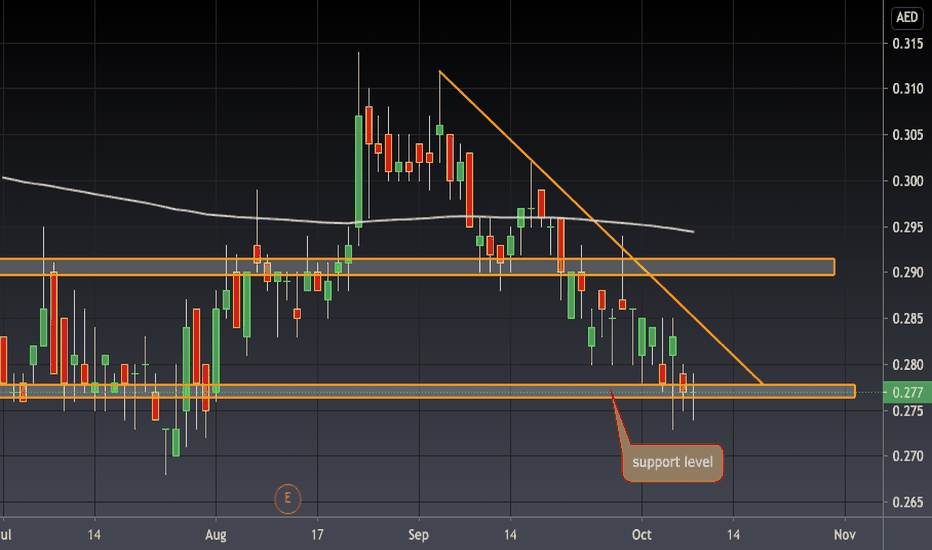Viewport: 932px width, 550px height.
Task: Click the Nov date label
Action: [844, 535]
